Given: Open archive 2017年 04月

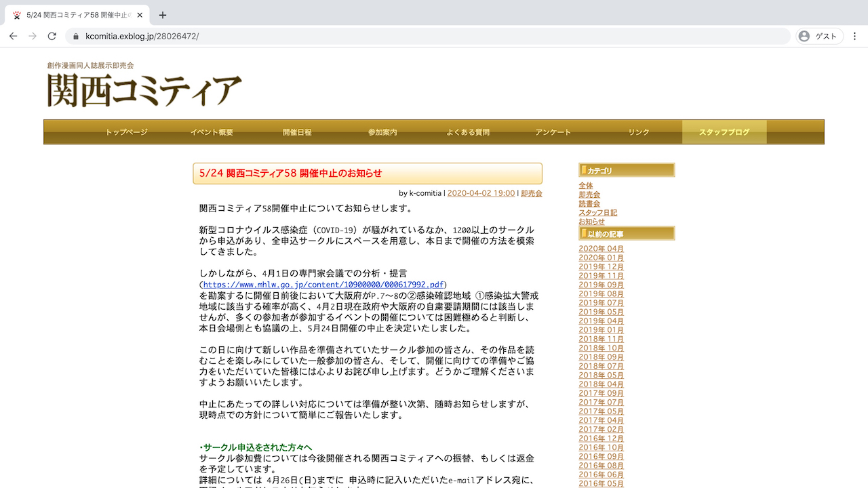Looking at the screenshot, I should pyautogui.click(x=601, y=420).
